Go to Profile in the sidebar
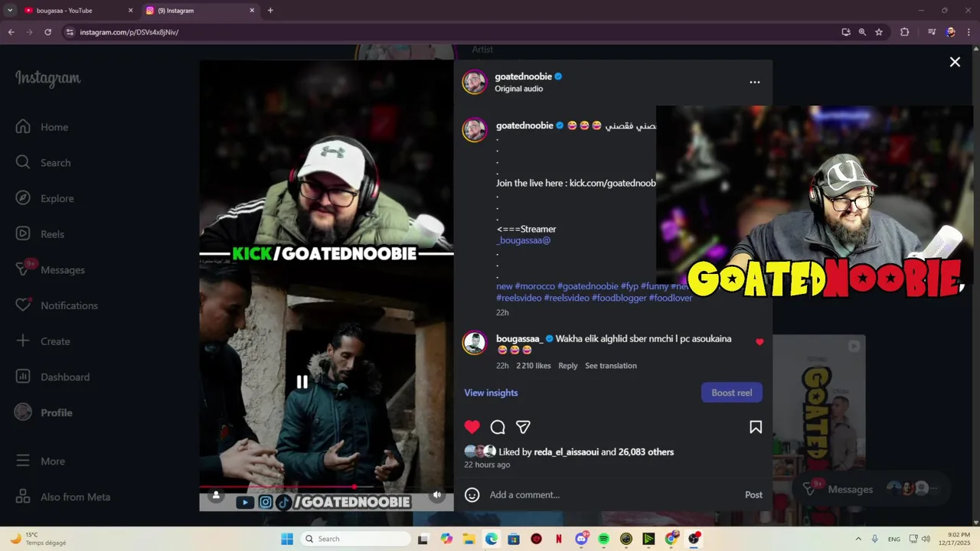The image size is (980, 551). tap(44, 412)
